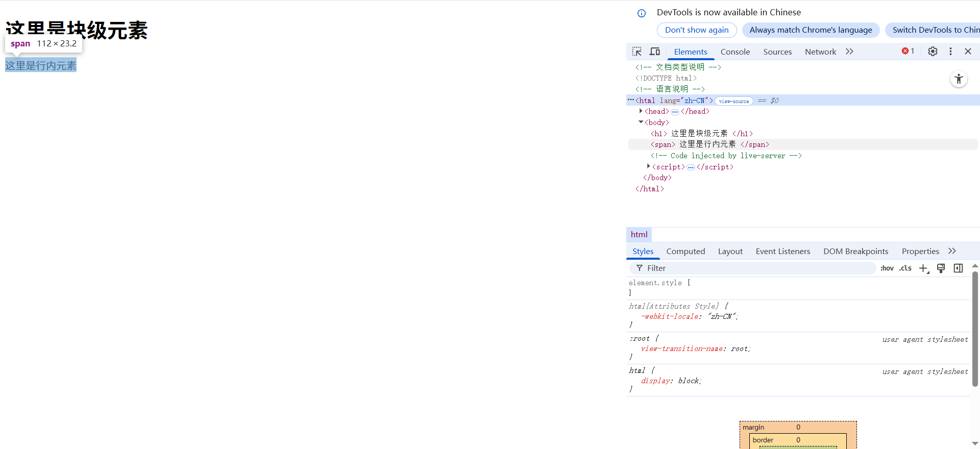Switch to the Elements tab

[x=691, y=52]
